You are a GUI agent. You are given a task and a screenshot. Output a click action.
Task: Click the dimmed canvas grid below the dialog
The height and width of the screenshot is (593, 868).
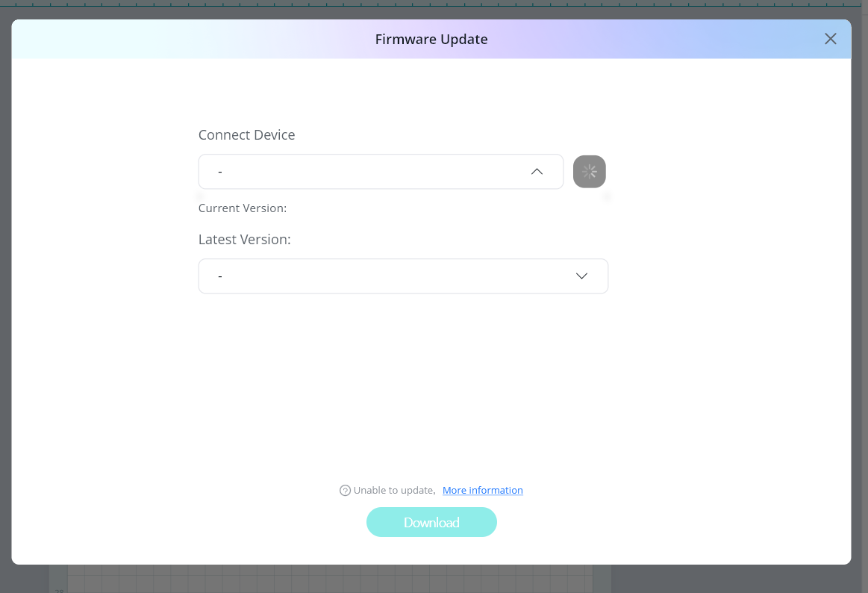[328, 579]
